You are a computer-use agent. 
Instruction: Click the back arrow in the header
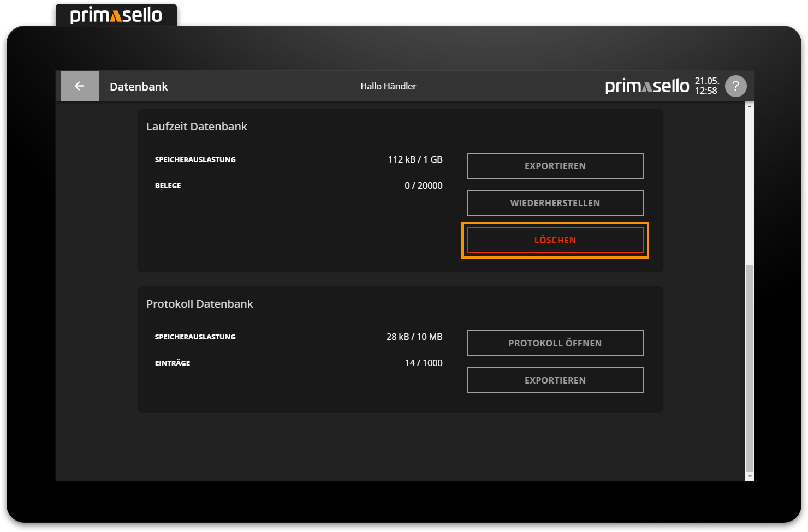[x=79, y=86]
